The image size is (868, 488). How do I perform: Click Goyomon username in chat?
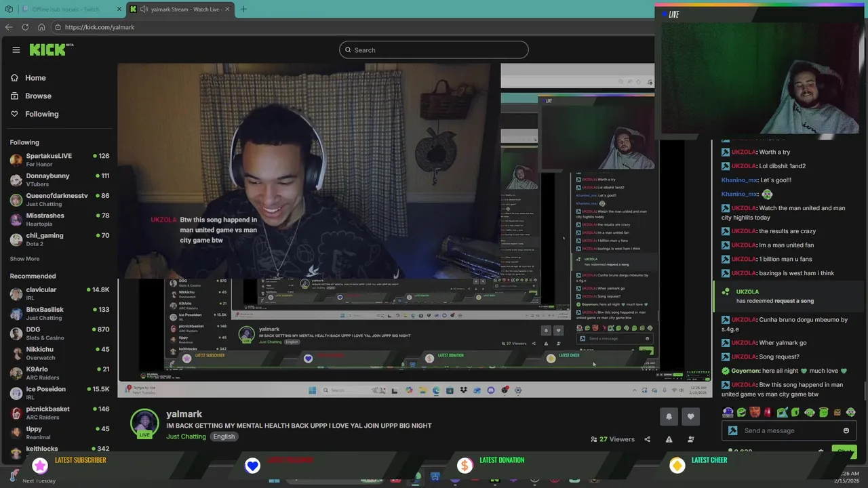(x=744, y=371)
